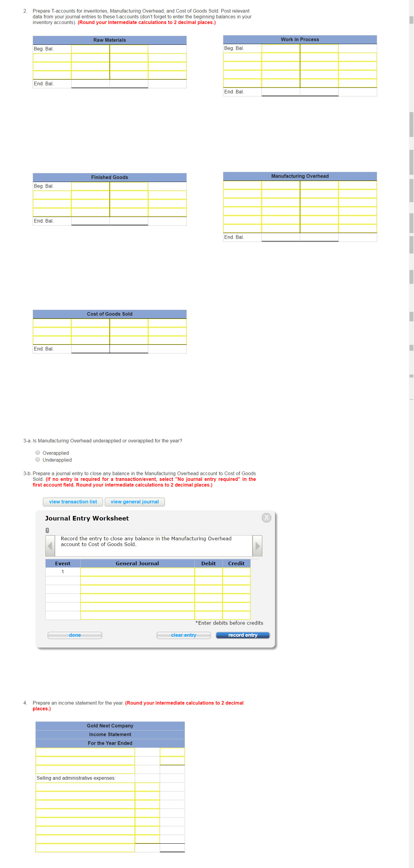Click the first Debit cell in journal worksheet

[208, 572]
